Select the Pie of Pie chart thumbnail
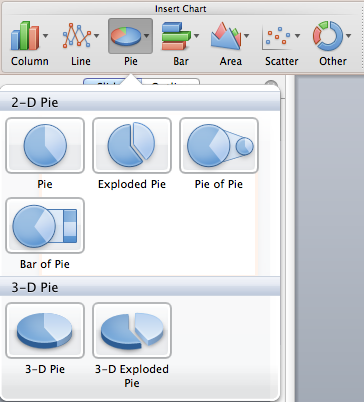Image resolution: width=364 pixels, height=402 pixels. (x=219, y=145)
